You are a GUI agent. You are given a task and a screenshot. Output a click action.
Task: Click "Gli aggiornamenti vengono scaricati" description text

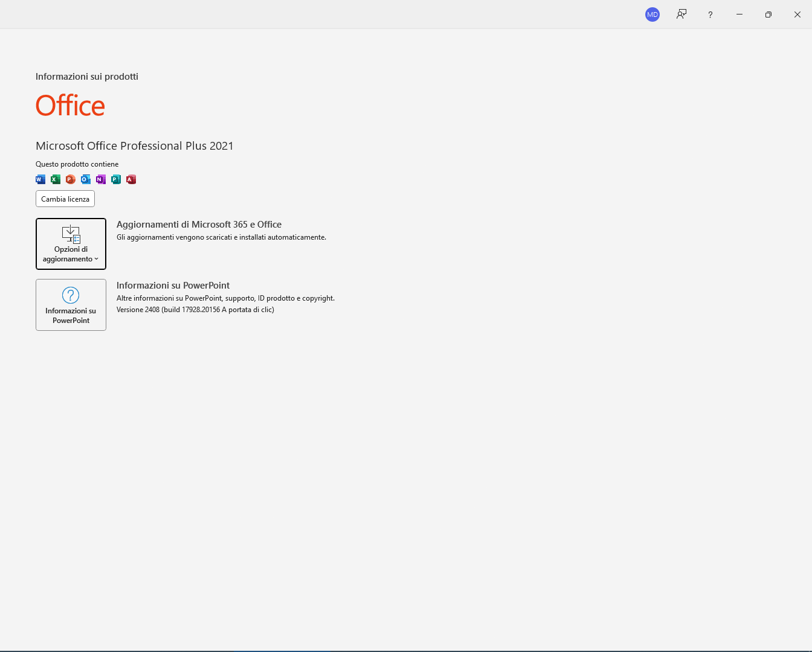click(221, 237)
